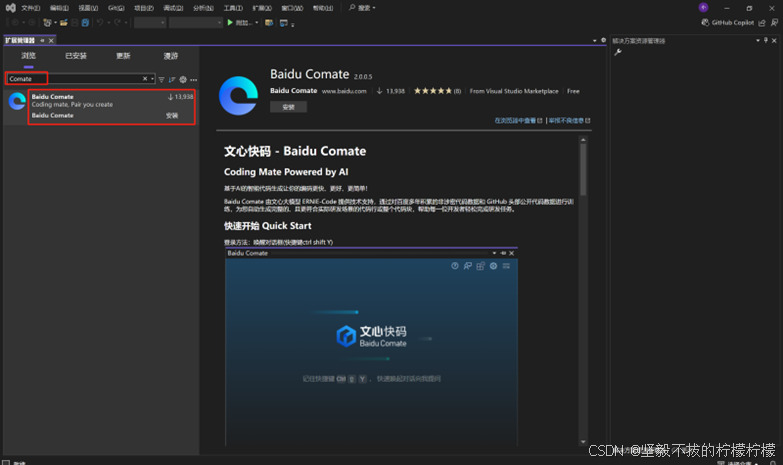Click the toolbar icon after the start dropdown

click(x=269, y=22)
